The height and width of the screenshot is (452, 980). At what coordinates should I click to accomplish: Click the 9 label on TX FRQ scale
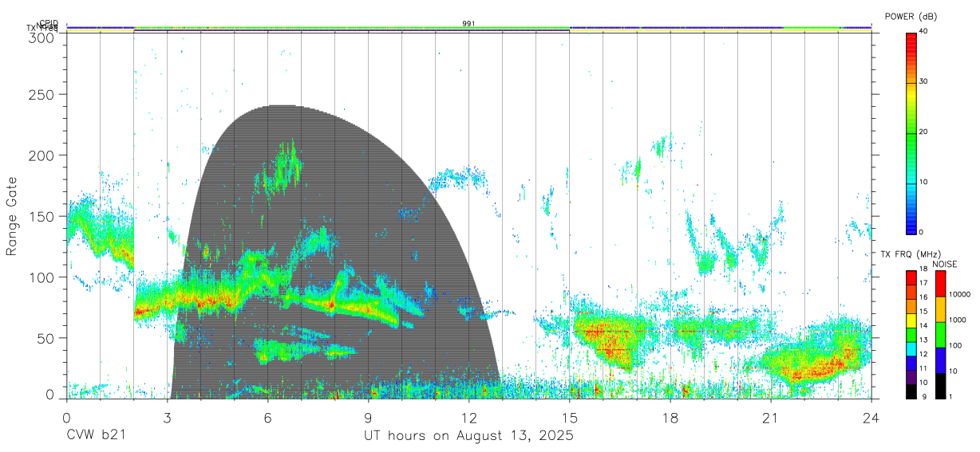[x=924, y=396]
